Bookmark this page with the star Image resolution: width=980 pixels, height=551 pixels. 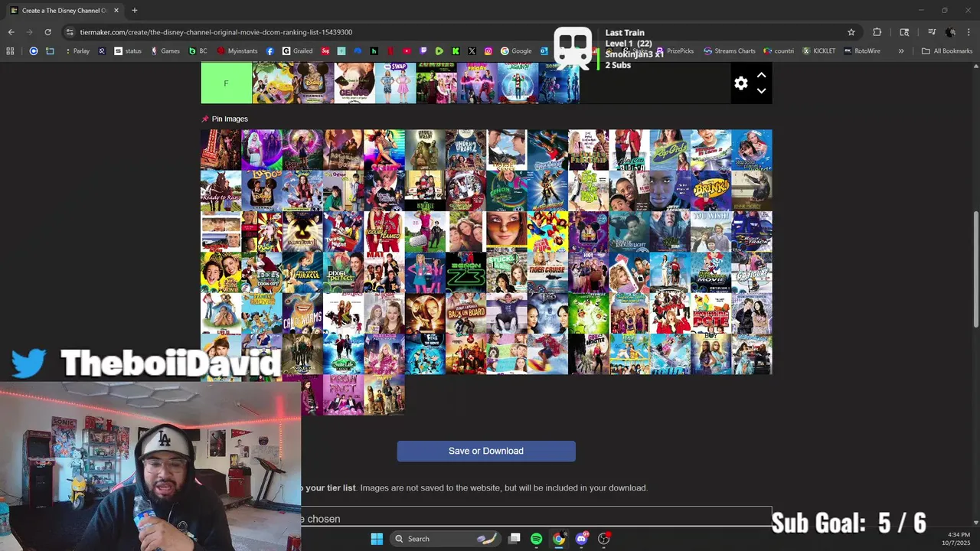(x=851, y=32)
